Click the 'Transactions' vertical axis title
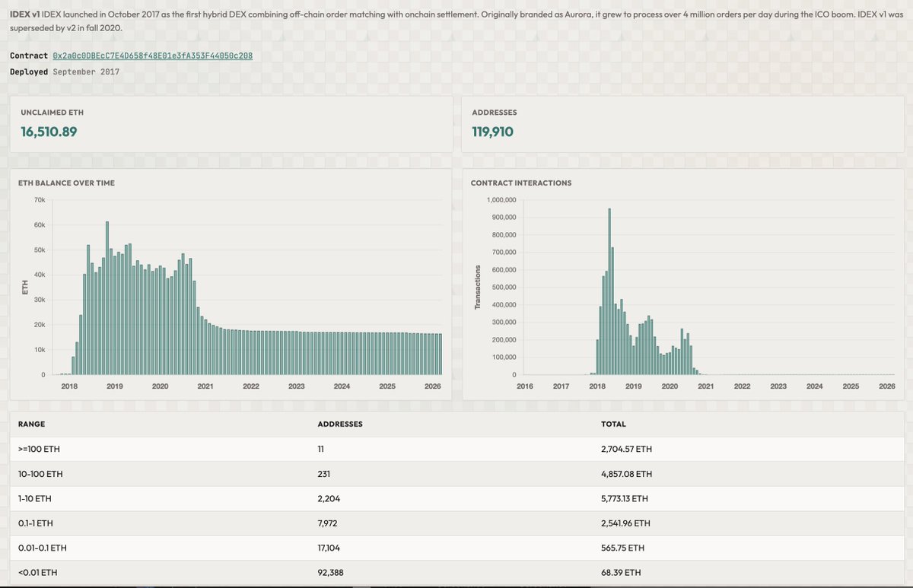 (478, 287)
